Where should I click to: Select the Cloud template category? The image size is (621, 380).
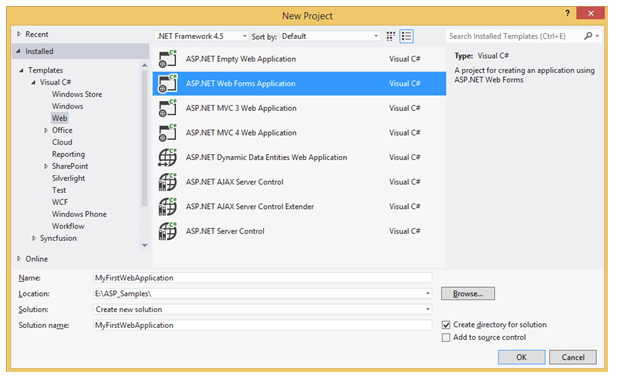point(62,142)
